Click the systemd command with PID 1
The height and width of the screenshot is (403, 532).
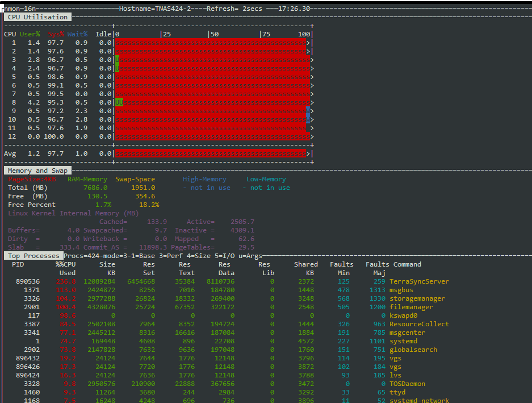point(404,341)
